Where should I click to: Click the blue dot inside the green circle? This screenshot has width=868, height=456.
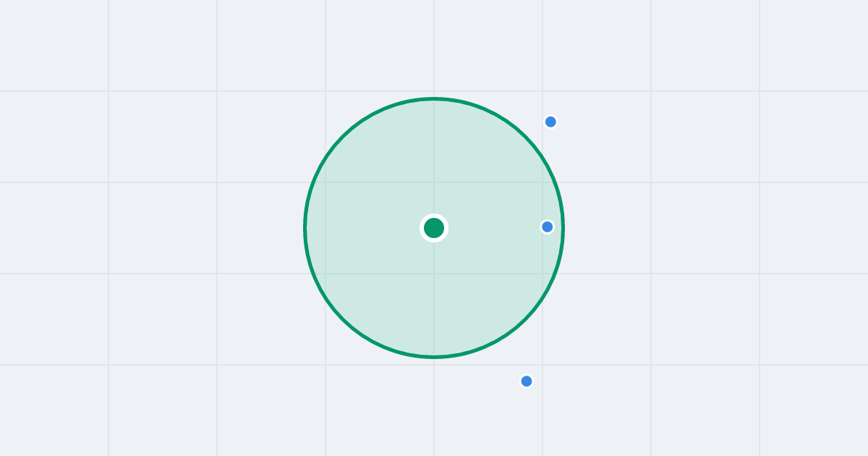[548, 227]
